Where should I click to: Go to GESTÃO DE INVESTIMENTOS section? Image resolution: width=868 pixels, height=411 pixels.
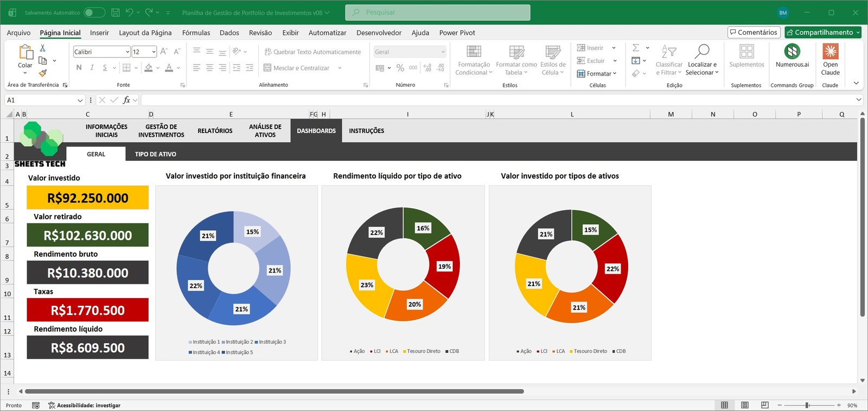161,131
